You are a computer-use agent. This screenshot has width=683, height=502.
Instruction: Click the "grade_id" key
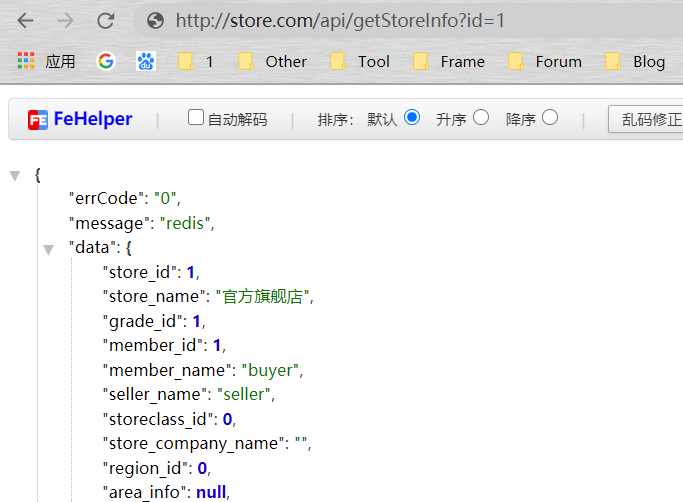142,322
